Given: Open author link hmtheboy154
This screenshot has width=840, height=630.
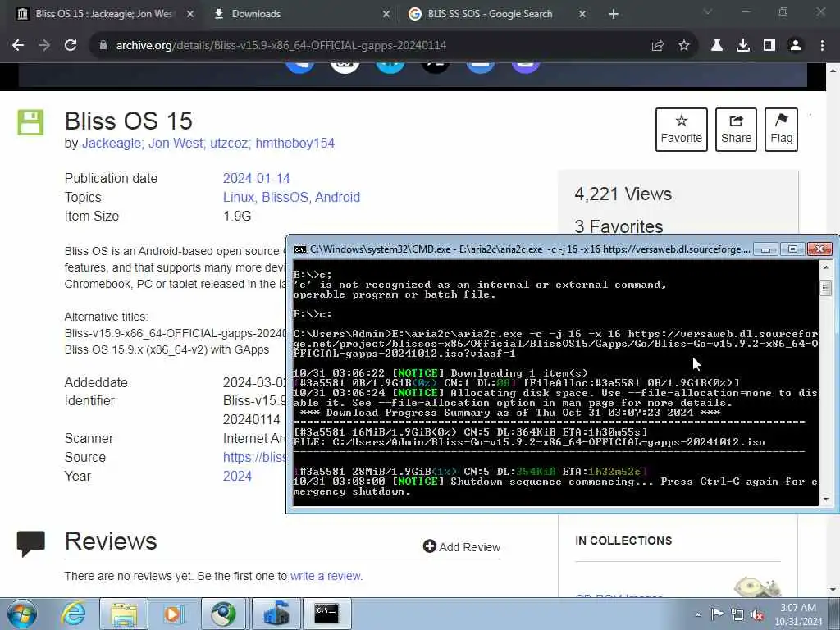Looking at the screenshot, I should pos(295,144).
